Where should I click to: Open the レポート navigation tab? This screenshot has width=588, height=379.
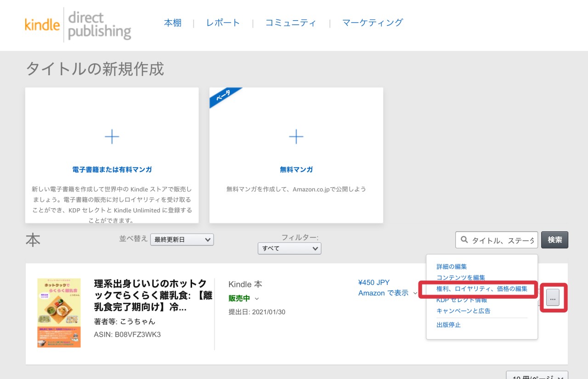[223, 23]
